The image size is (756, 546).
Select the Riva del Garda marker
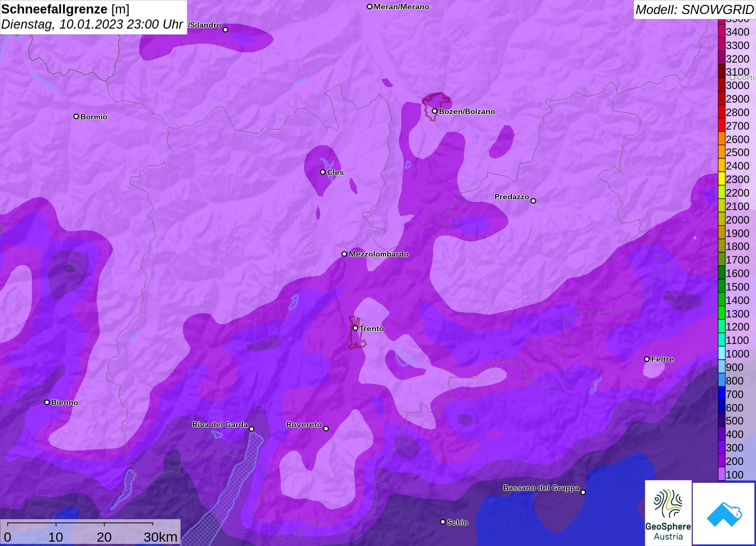[x=252, y=429]
